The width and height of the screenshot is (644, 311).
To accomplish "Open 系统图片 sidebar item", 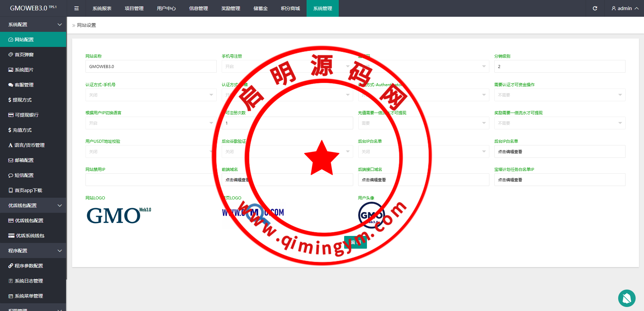I will click(x=24, y=70).
